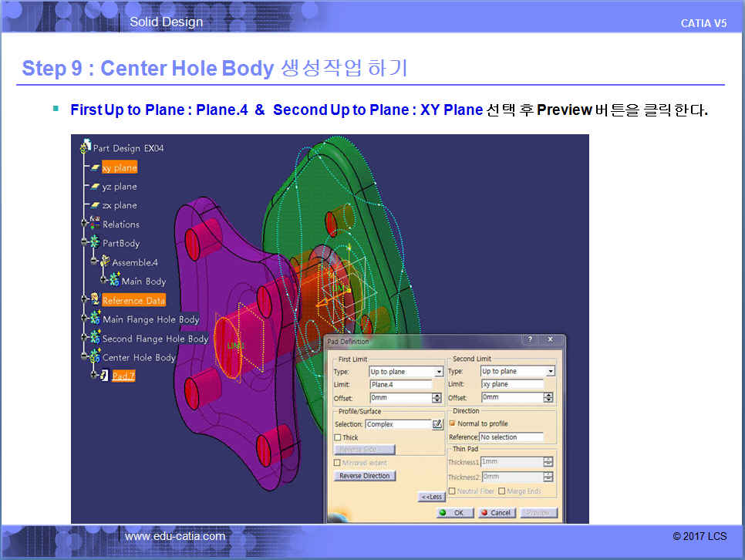Click the Reference No selection field
Viewport: 745px width, 560px height.
point(511,437)
